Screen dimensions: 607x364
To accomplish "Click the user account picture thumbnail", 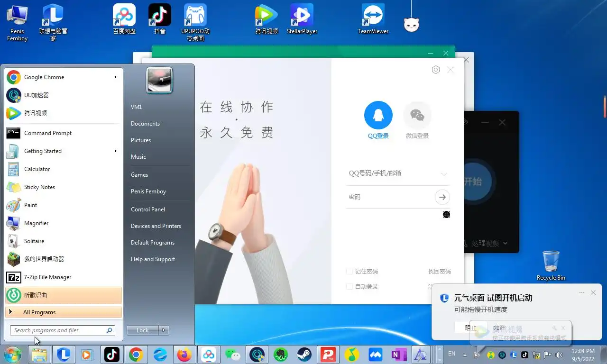I will click(159, 80).
